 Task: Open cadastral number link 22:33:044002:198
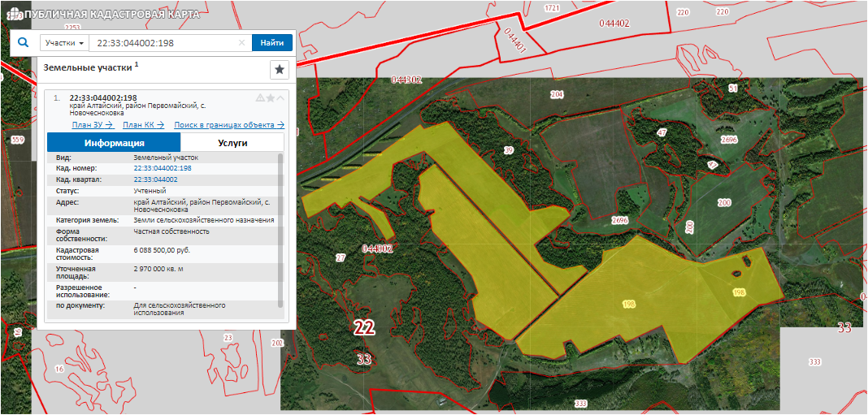163,168
